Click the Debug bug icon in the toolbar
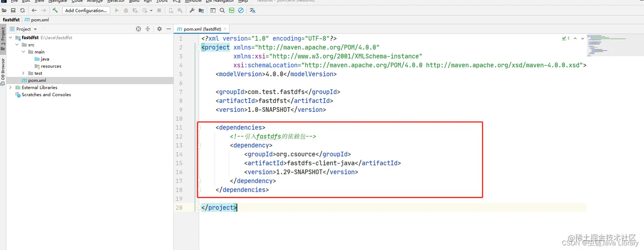The width and height of the screenshot is (644, 250). pos(126,10)
